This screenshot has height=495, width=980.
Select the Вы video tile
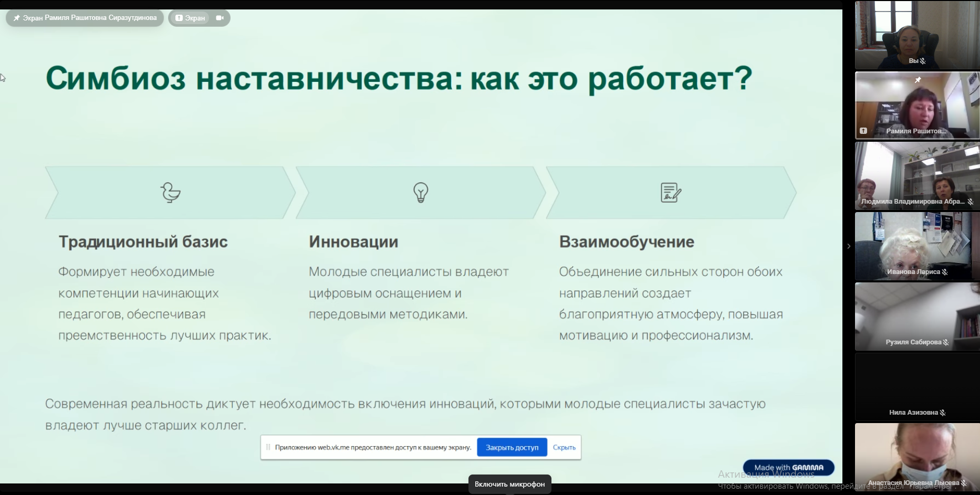point(917,35)
